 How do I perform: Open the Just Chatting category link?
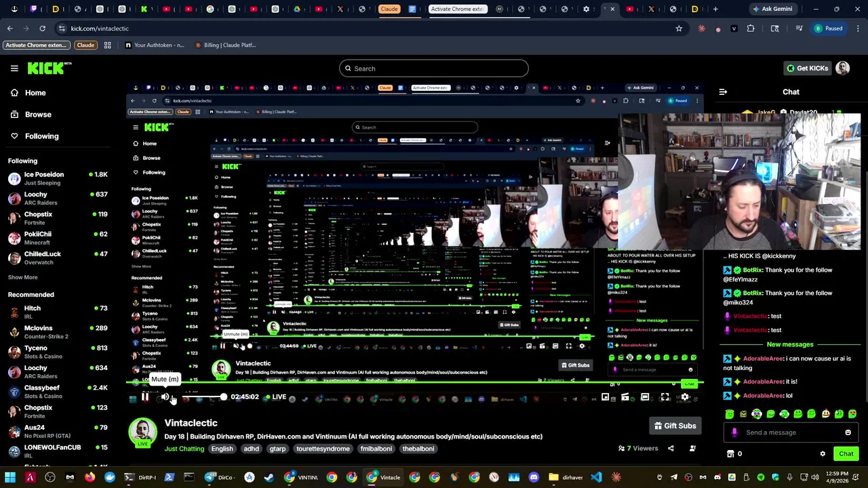pos(184,449)
